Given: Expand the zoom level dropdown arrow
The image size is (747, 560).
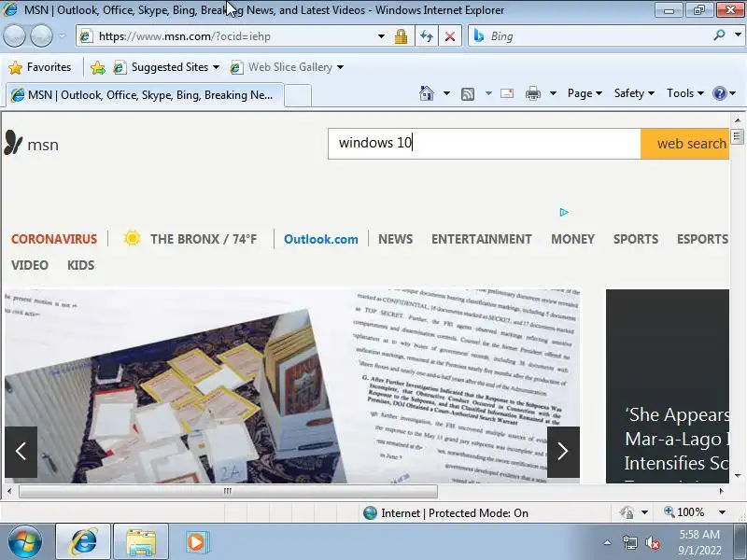Looking at the screenshot, I should coord(722,512).
